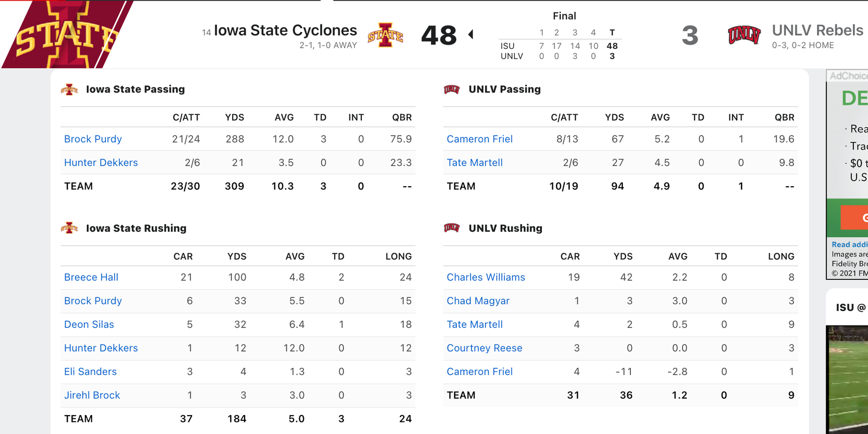Open Deon Silas's player page
868x434 pixels.
pyautogui.click(x=89, y=324)
